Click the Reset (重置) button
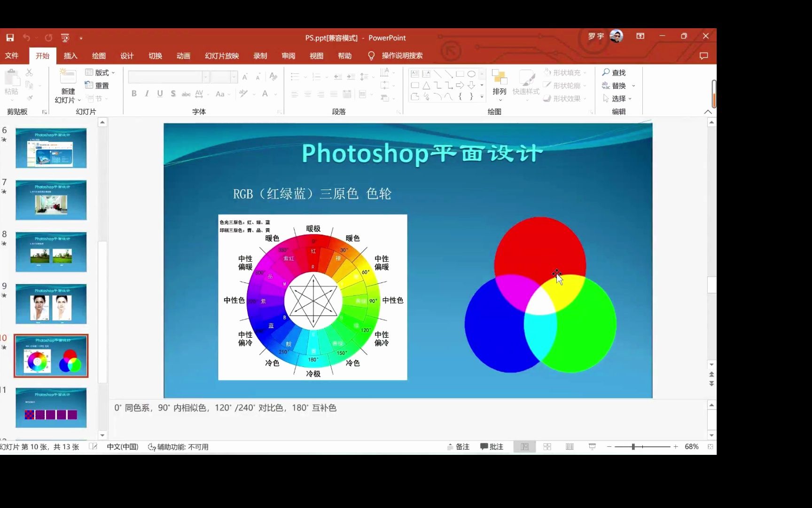 (97, 86)
